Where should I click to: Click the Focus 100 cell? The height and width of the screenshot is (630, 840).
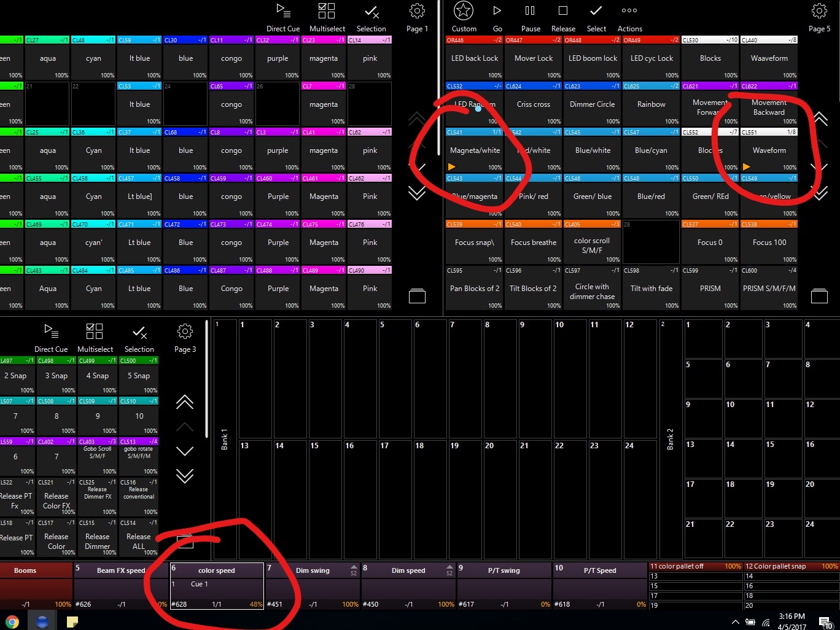coord(769,242)
